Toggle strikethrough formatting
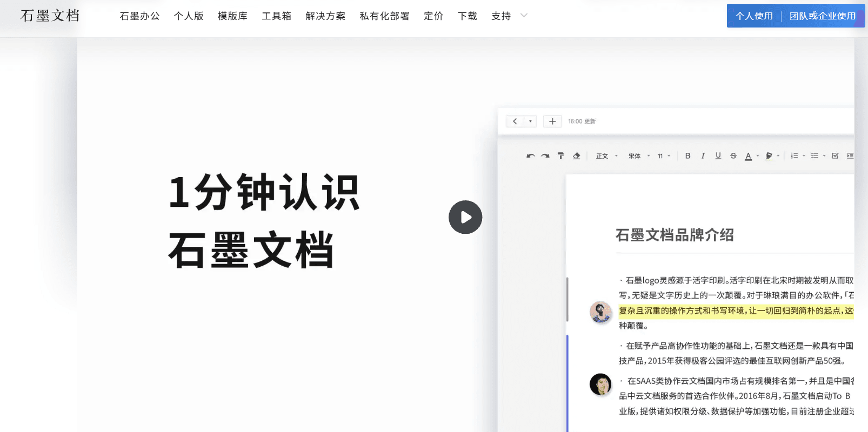The height and width of the screenshot is (432, 868). (x=733, y=156)
